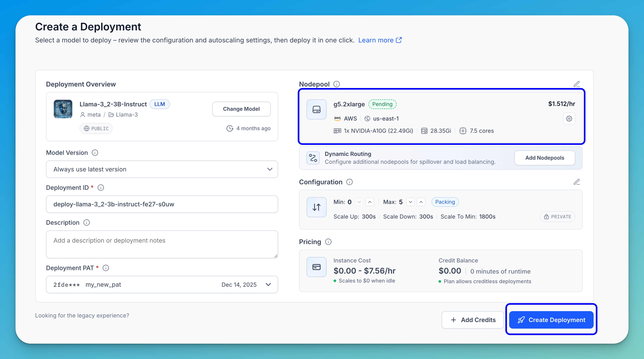The height and width of the screenshot is (359, 644).
Task: Decrease the Max replicas value
Action: [x=410, y=202]
